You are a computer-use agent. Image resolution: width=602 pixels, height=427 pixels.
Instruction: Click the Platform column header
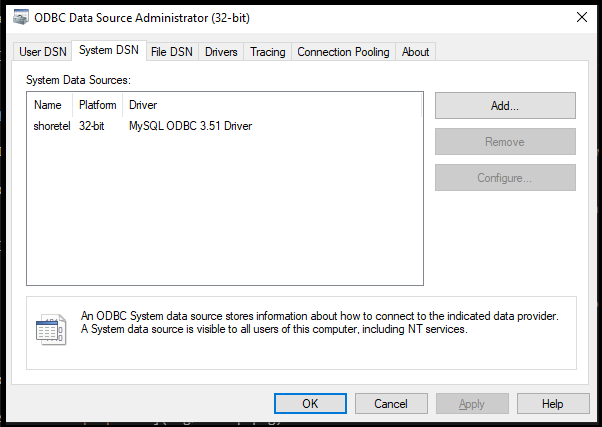pos(98,105)
